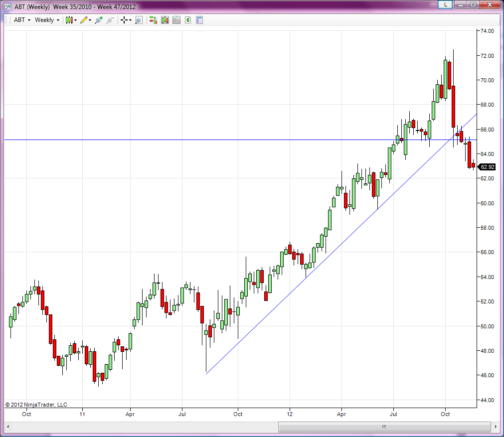Click the reload historical data icon
The width and height of the screenshot is (504, 437).
[x=153, y=20]
